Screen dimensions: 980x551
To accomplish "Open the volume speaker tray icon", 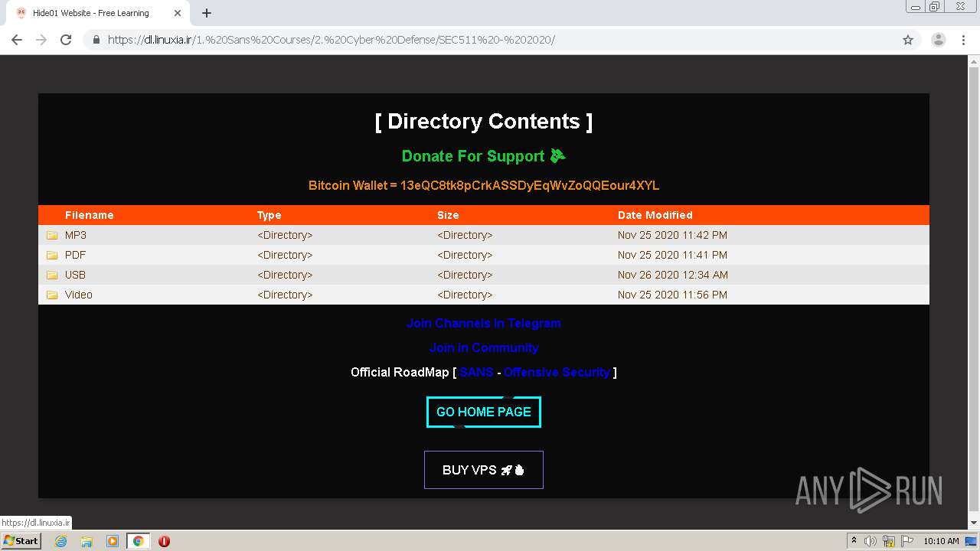I will point(871,541).
